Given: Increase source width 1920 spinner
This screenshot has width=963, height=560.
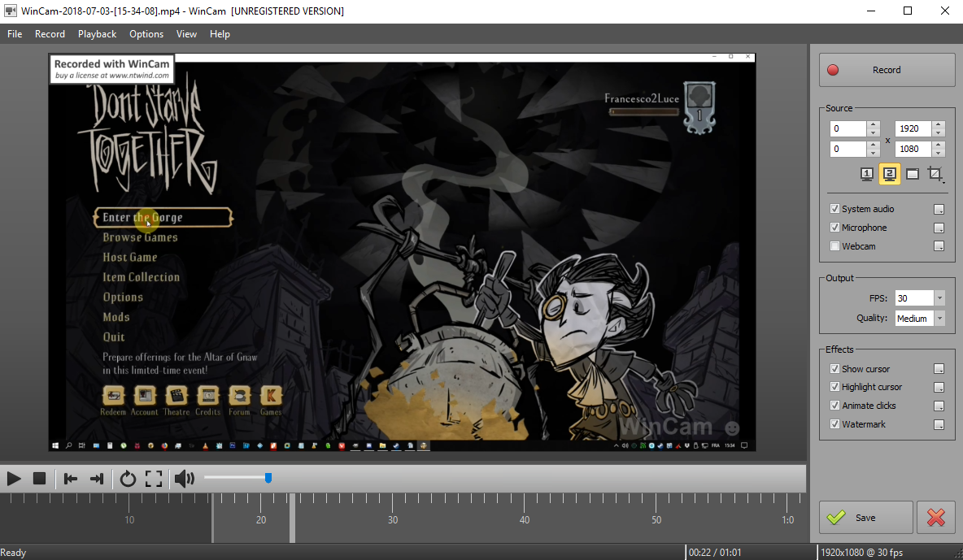Looking at the screenshot, I should click(x=938, y=124).
